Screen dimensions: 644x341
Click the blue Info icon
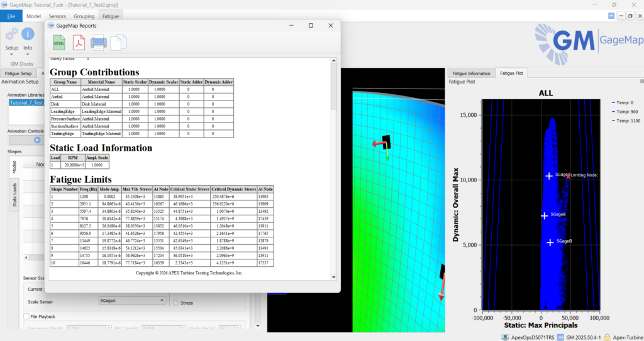(28, 35)
